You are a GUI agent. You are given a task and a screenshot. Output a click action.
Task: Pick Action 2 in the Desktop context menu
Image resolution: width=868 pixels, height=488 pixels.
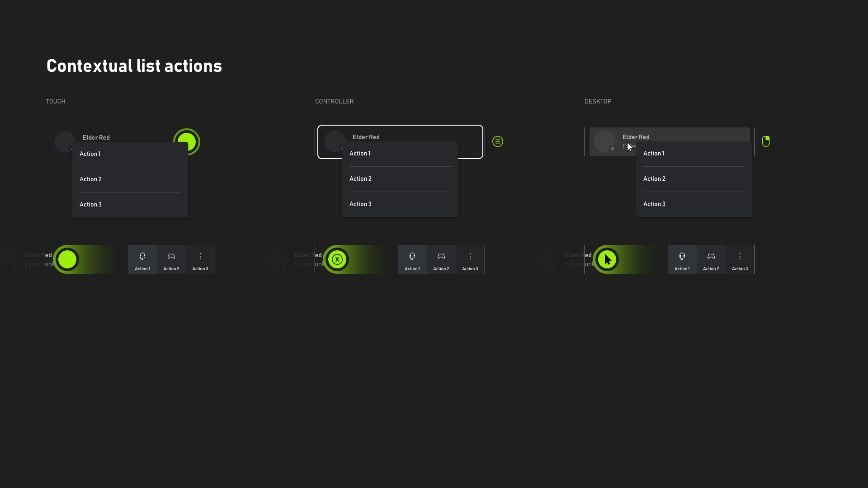(694, 179)
